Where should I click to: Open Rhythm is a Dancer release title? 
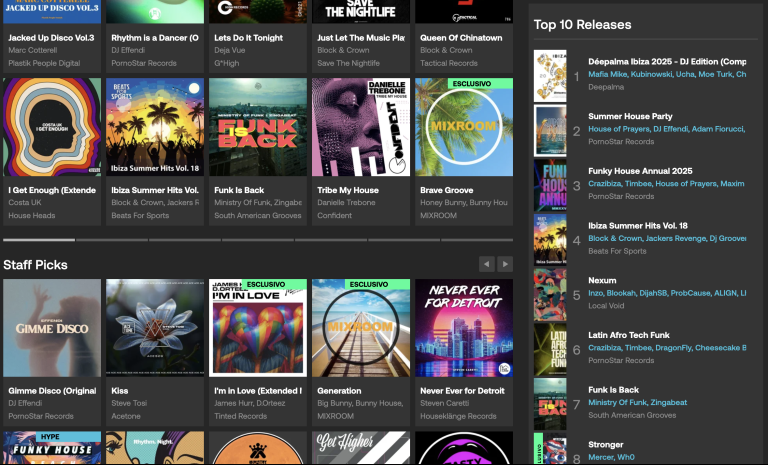click(155, 38)
